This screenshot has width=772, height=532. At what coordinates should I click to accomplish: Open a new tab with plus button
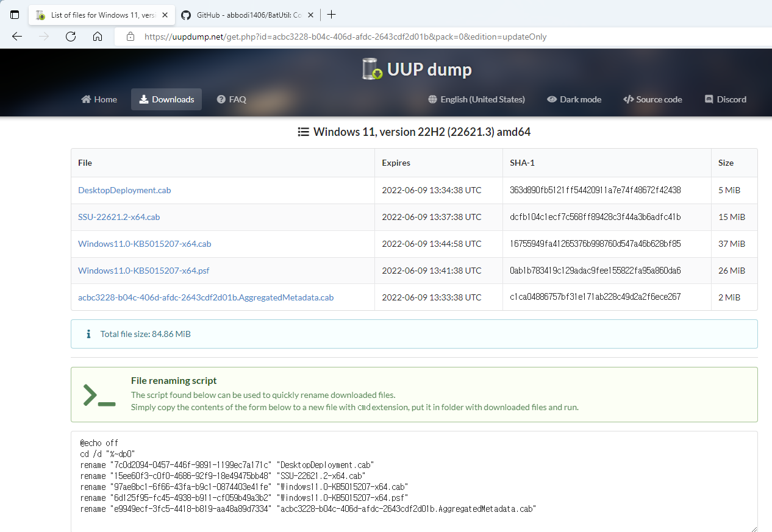pyautogui.click(x=331, y=15)
